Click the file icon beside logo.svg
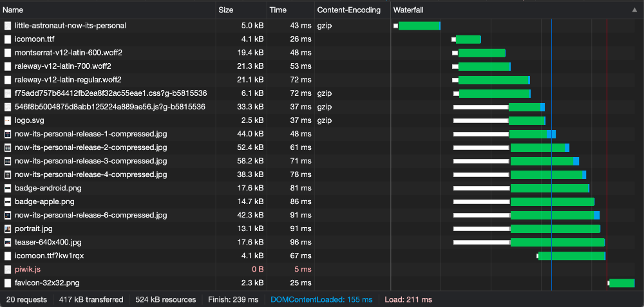 [x=8, y=120]
